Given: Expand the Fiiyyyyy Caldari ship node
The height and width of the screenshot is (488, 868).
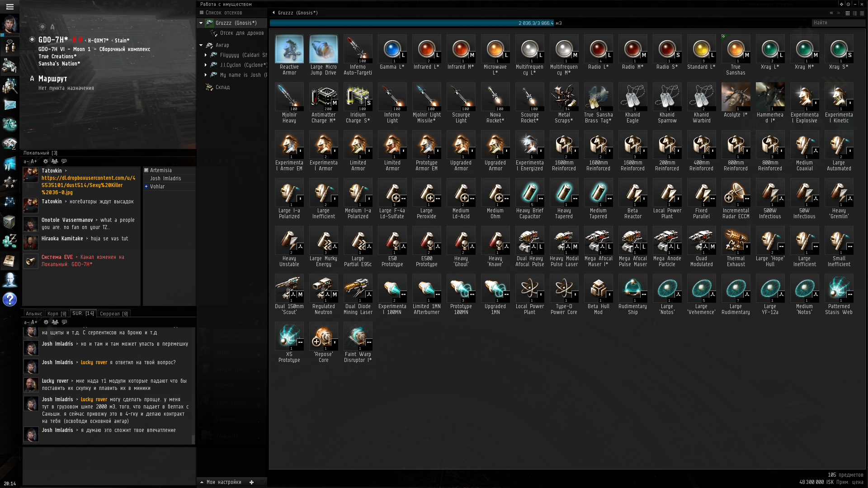Looking at the screenshot, I should click(x=206, y=55).
